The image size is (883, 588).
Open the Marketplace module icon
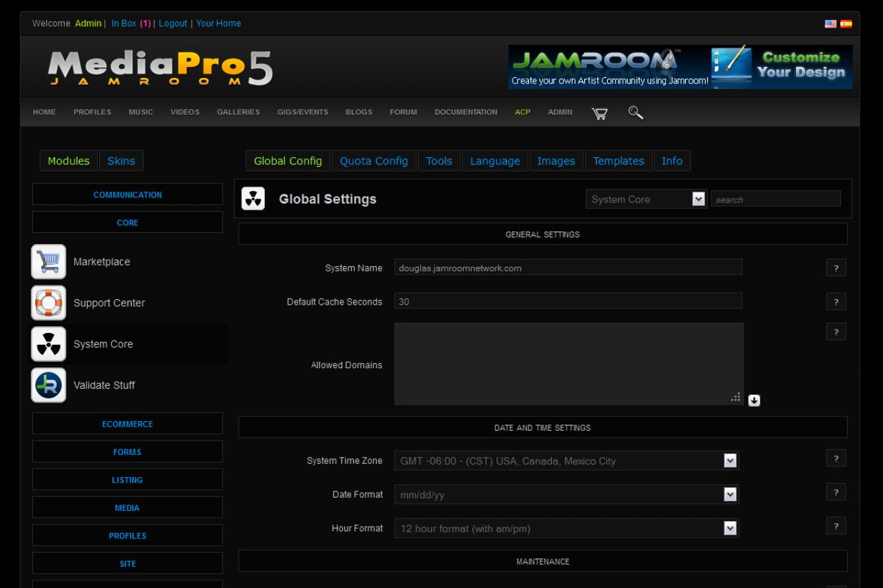pos(48,262)
